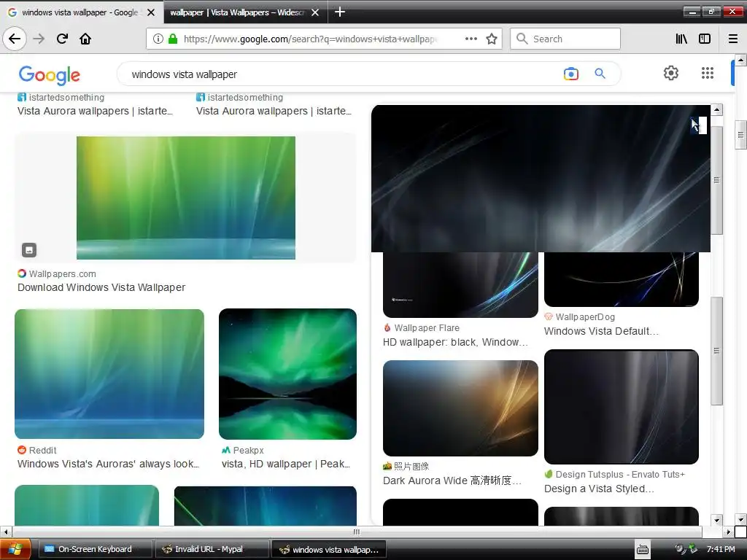747x560 pixels.
Task: Click horizontal scrollbar right arrow
Action: point(729,532)
